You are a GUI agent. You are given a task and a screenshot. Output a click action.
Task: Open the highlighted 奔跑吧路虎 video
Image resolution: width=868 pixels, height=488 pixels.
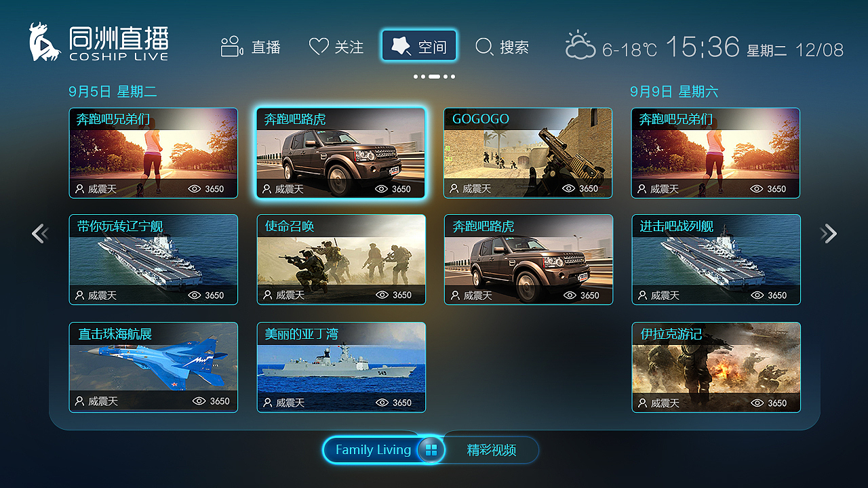[x=341, y=153]
